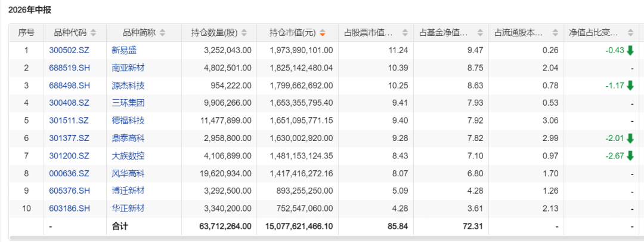Sort by 品种简称 column arrows

(x=163, y=33)
